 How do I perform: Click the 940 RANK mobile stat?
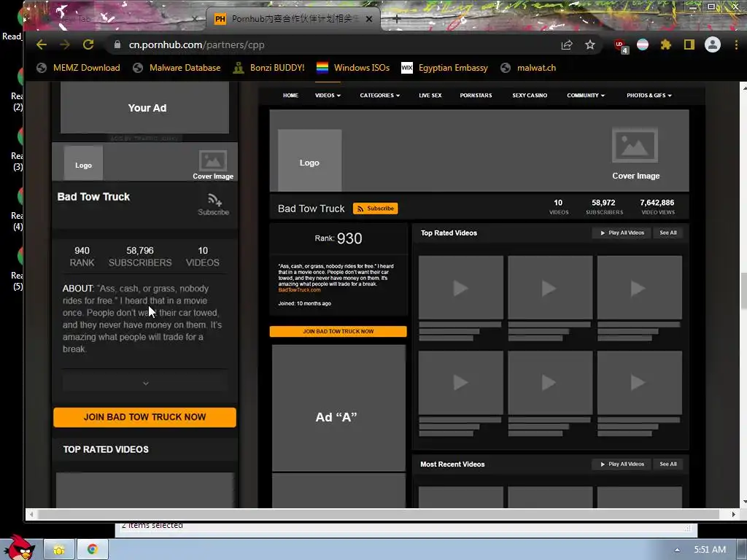click(82, 256)
